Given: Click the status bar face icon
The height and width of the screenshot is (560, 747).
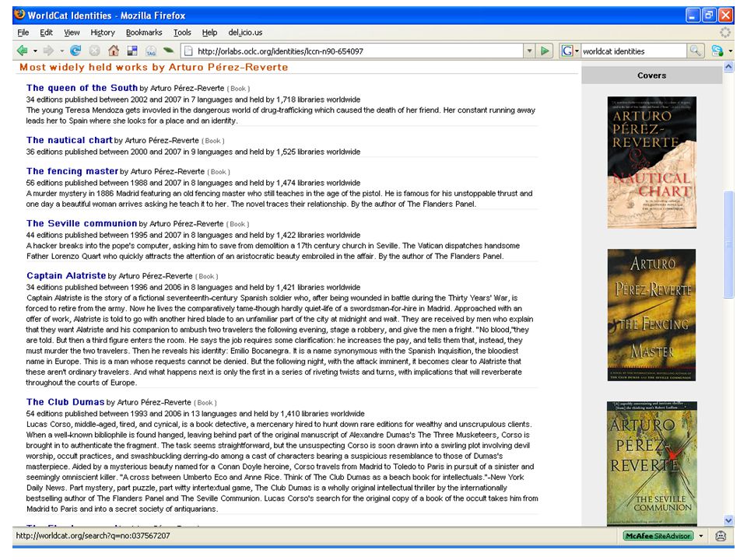Looking at the screenshot, I should coord(721,536).
